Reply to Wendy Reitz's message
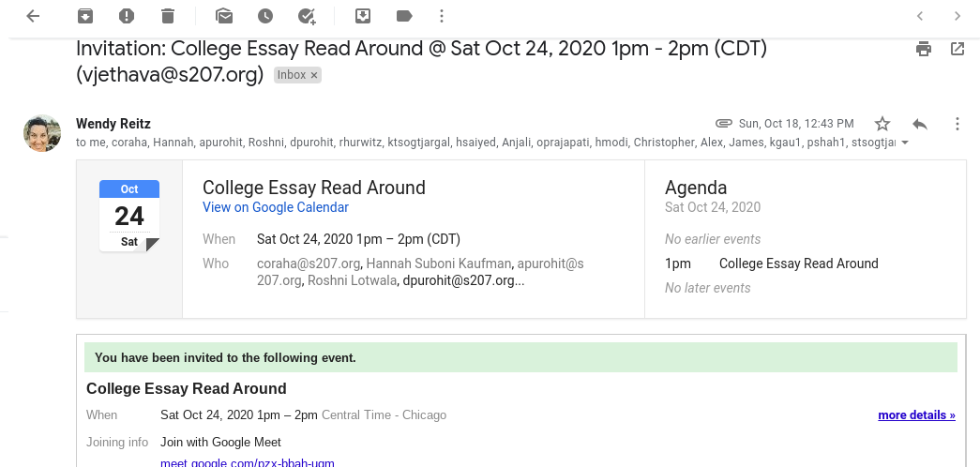The width and height of the screenshot is (980, 467). coord(920,124)
